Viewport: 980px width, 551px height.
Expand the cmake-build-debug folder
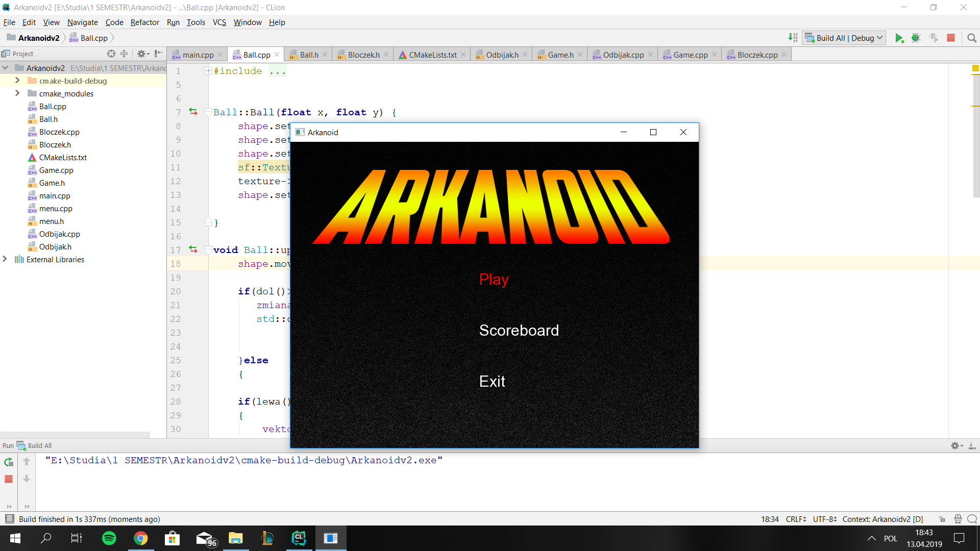click(x=17, y=80)
